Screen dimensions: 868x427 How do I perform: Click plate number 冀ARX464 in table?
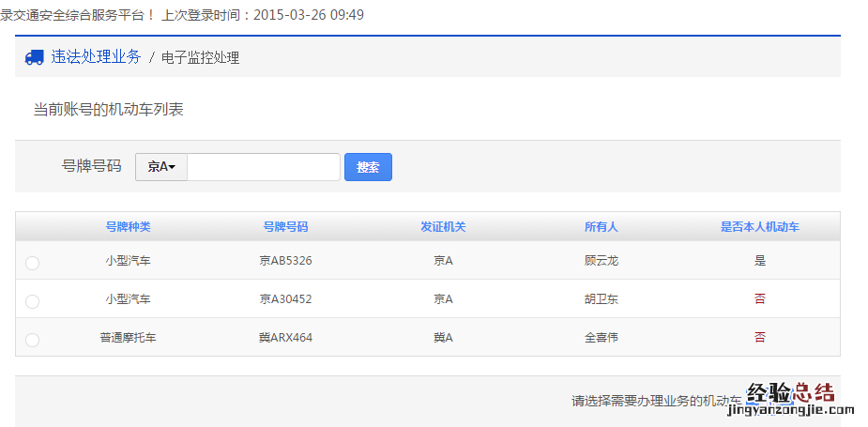click(x=285, y=338)
